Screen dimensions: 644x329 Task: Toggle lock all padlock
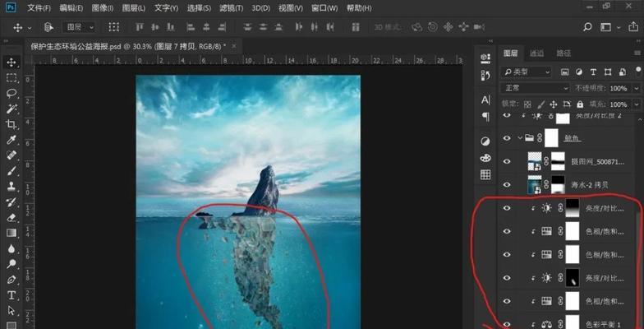coord(580,104)
